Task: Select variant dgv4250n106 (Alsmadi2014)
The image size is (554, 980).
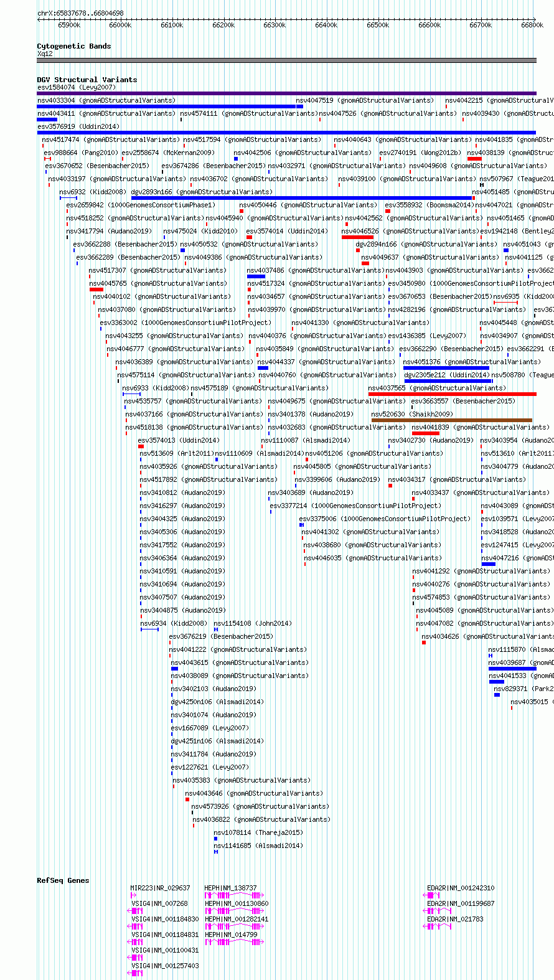Action: [217, 702]
